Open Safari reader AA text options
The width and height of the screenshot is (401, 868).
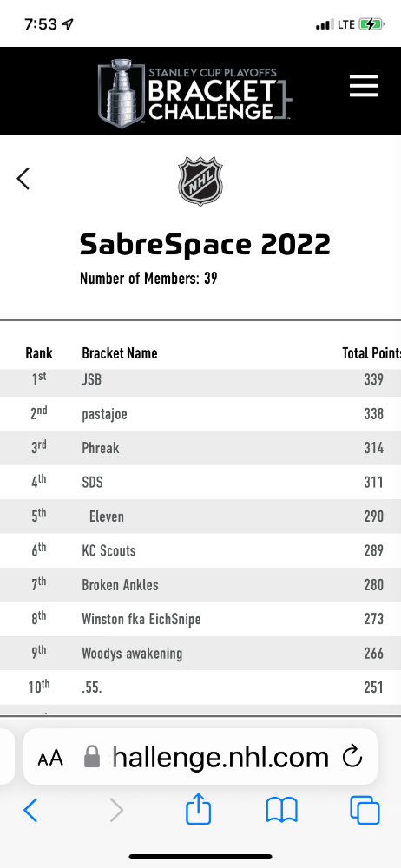[x=50, y=757]
